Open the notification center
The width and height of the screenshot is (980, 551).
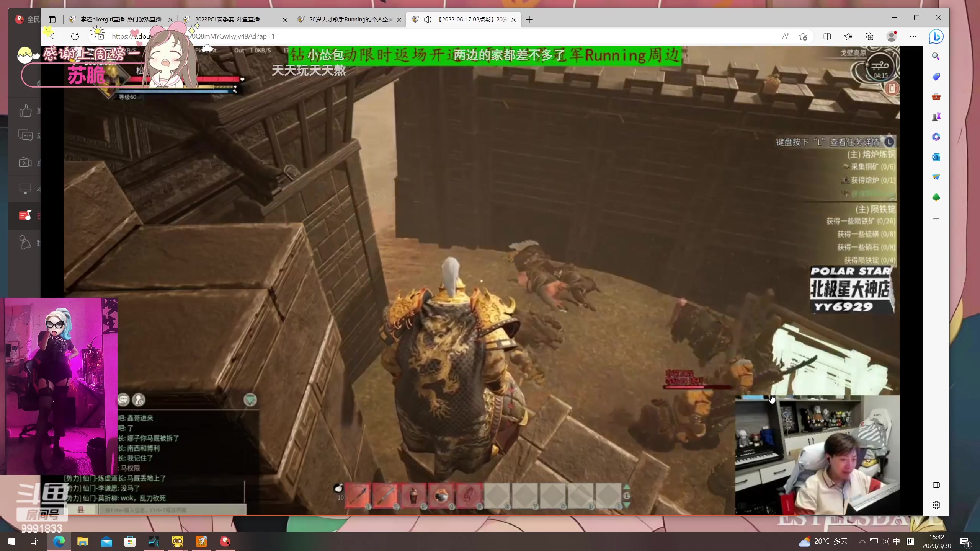tap(965, 541)
